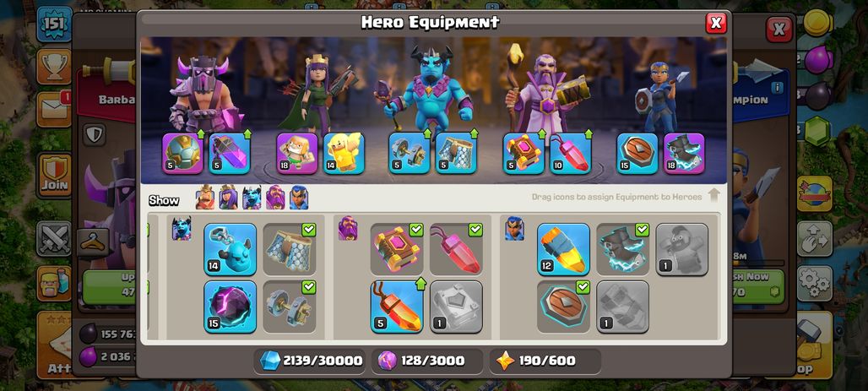Select the orange Fireball equipment level 5

pyautogui.click(x=396, y=307)
